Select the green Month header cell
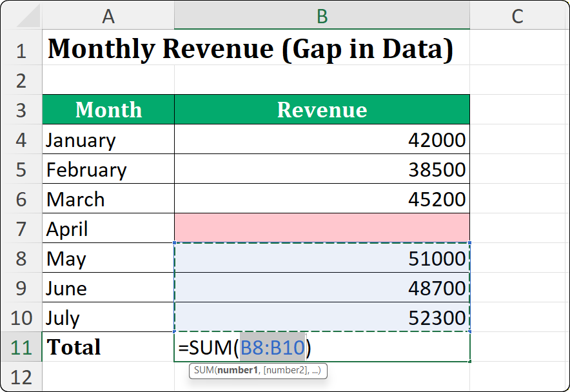The image size is (570, 392). 108,110
